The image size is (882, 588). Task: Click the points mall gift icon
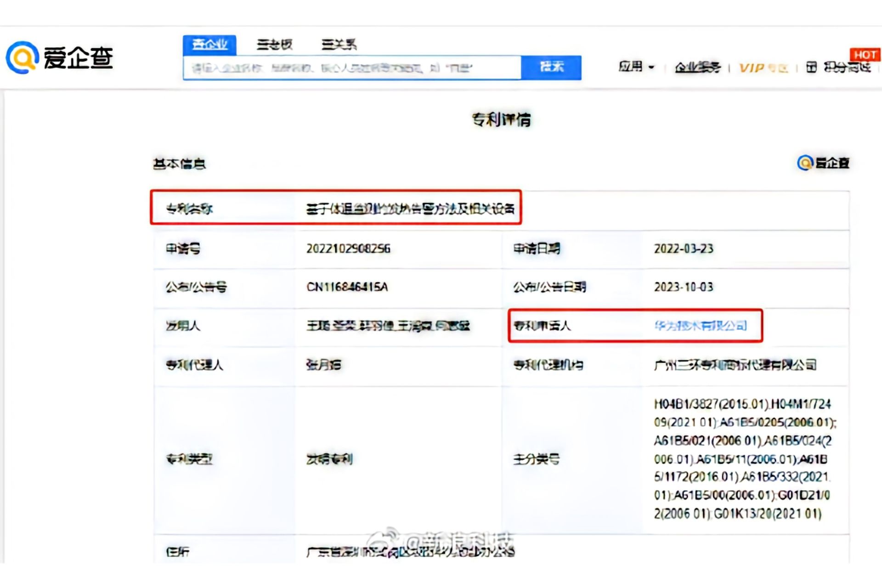(811, 68)
